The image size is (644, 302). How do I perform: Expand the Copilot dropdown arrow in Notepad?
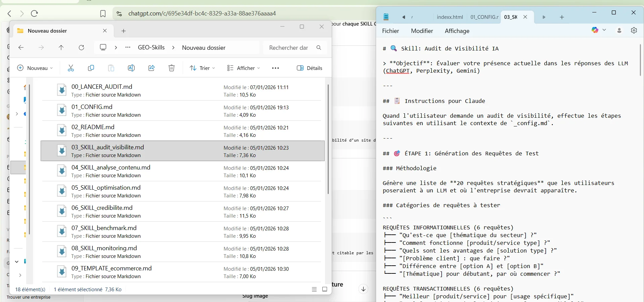(x=604, y=30)
